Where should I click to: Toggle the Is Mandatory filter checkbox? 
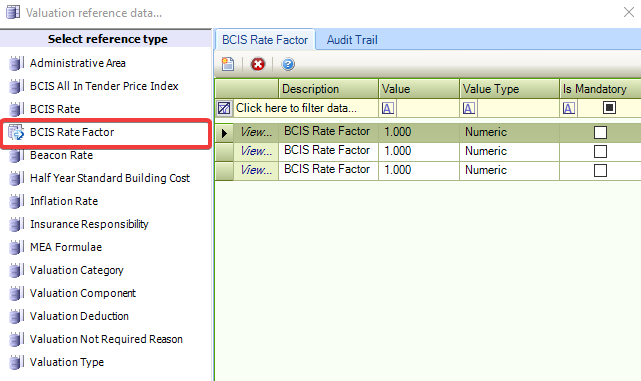click(x=609, y=108)
